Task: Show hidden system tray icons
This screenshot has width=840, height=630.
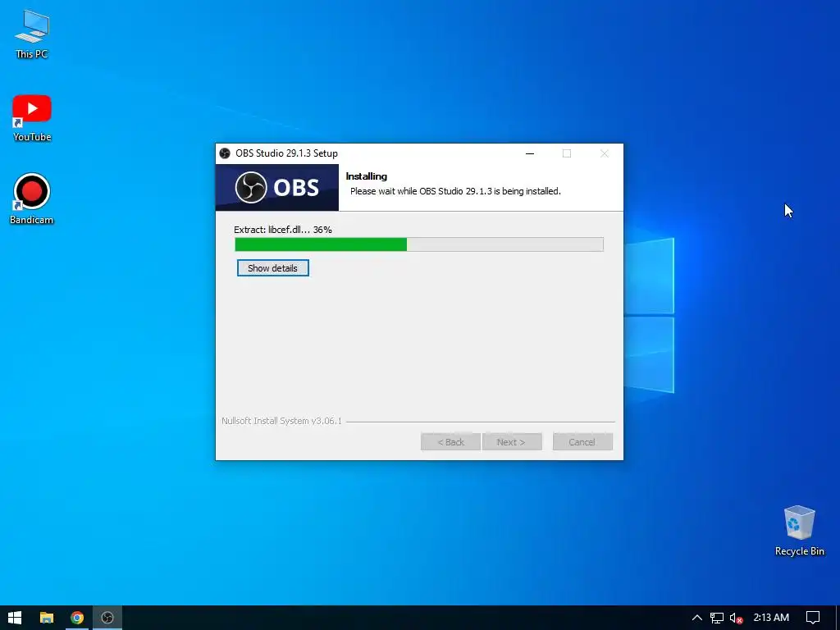Action: [x=697, y=618]
